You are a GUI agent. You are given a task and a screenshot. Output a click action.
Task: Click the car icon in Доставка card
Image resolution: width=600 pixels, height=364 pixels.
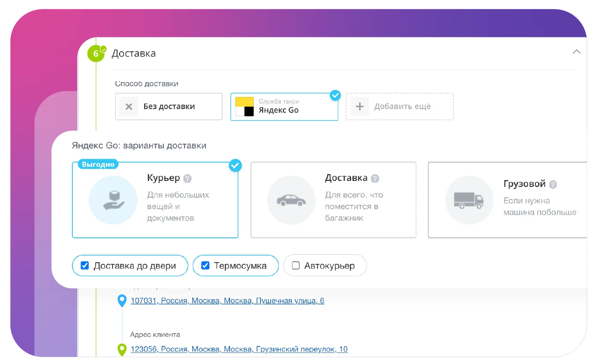click(291, 200)
